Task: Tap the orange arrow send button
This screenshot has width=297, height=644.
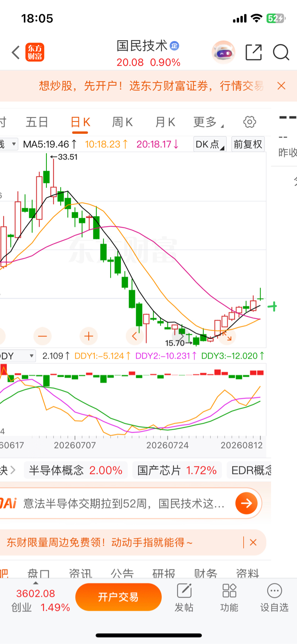Action: pyautogui.click(x=246, y=503)
